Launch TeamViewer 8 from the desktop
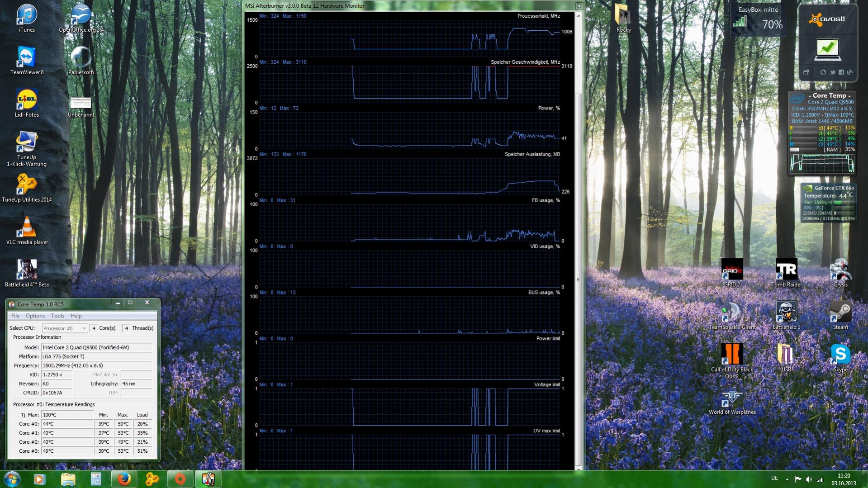This screenshot has height=488, width=868. [27, 61]
